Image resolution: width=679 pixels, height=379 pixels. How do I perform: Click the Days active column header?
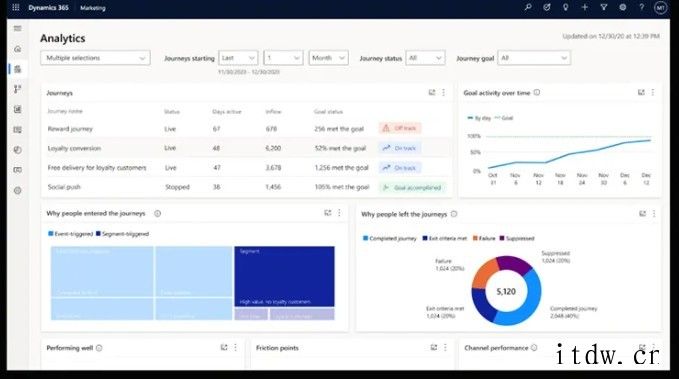226,112
